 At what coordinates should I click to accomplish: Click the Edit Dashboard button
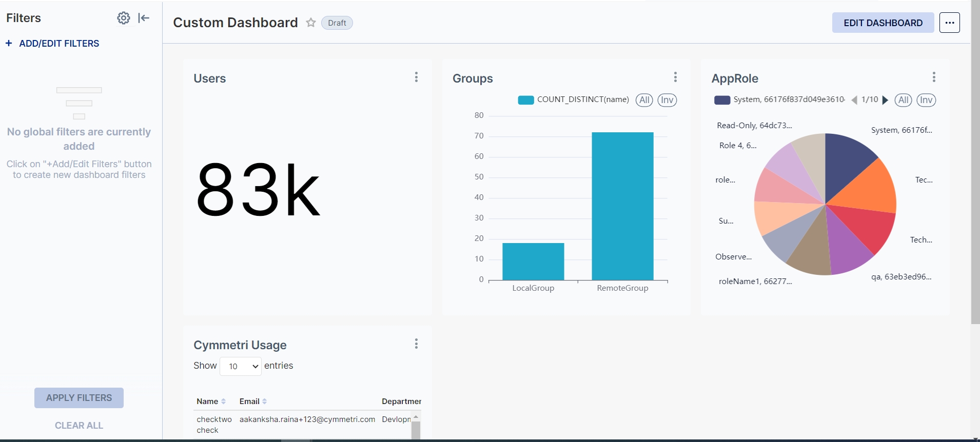tap(883, 23)
